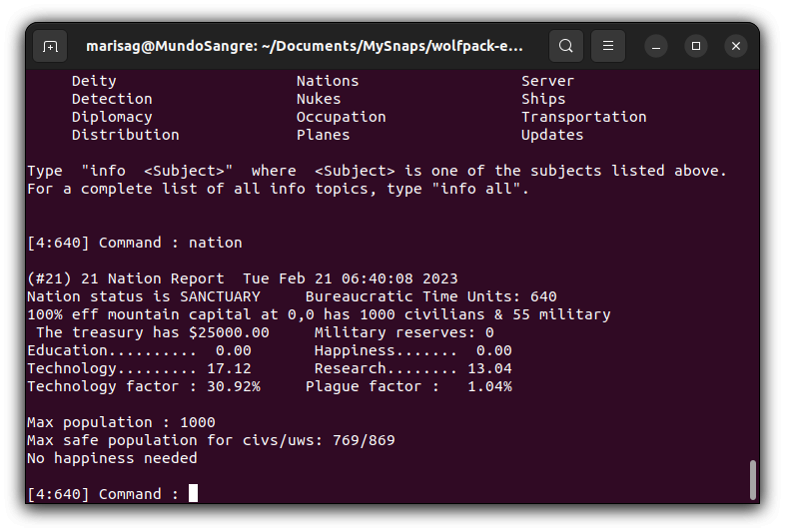Screen dimensions: 785x532
Task: Minimize the terminal window
Action: pos(656,46)
